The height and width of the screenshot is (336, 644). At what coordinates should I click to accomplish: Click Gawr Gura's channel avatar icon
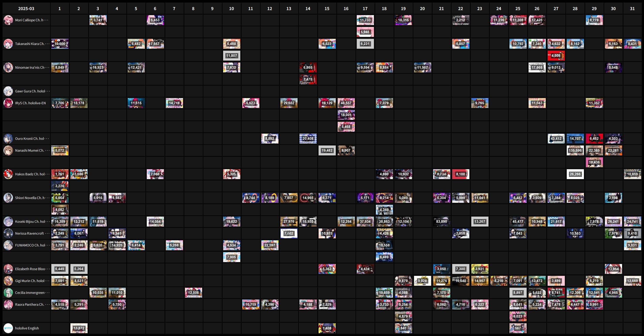click(x=8, y=91)
